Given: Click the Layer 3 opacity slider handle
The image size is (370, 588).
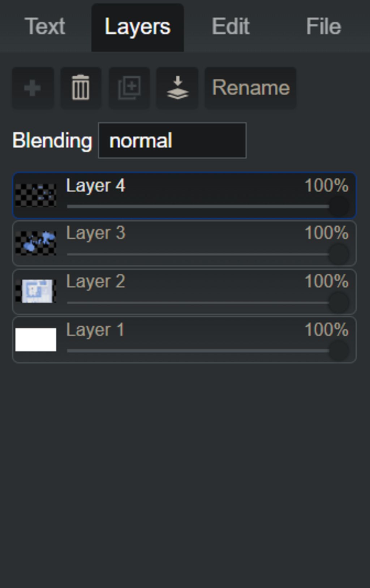Looking at the screenshot, I should point(339,254).
